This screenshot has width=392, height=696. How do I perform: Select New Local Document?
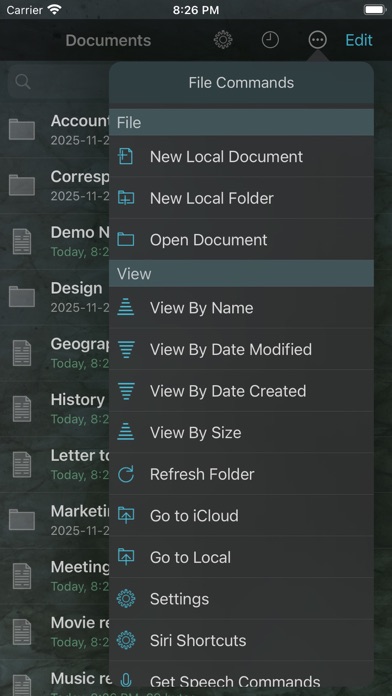[242, 156]
